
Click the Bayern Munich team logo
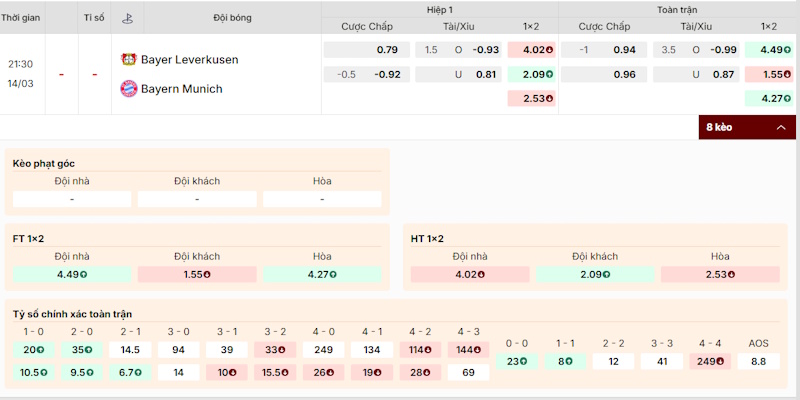(128, 89)
